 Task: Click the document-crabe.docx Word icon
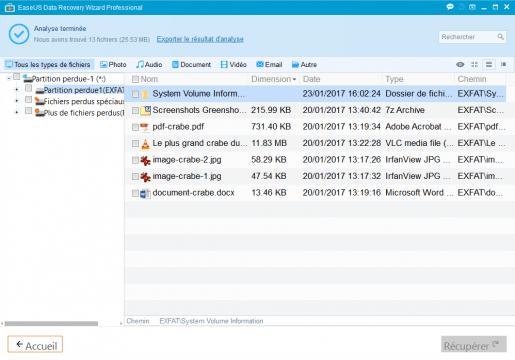tap(145, 193)
